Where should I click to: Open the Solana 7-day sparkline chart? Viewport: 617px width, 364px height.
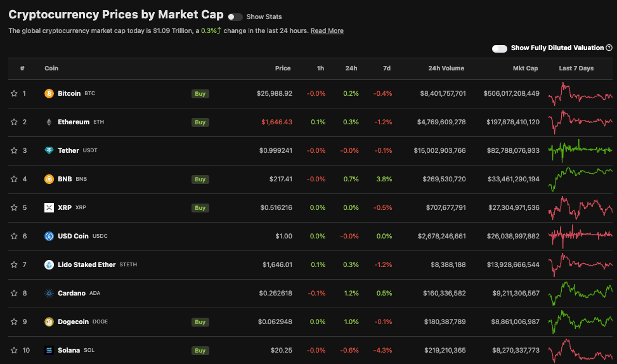580,350
